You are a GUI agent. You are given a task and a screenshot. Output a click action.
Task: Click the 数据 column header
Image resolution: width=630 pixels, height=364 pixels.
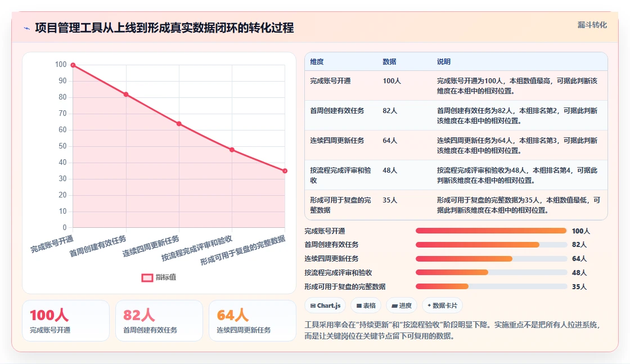(x=389, y=61)
